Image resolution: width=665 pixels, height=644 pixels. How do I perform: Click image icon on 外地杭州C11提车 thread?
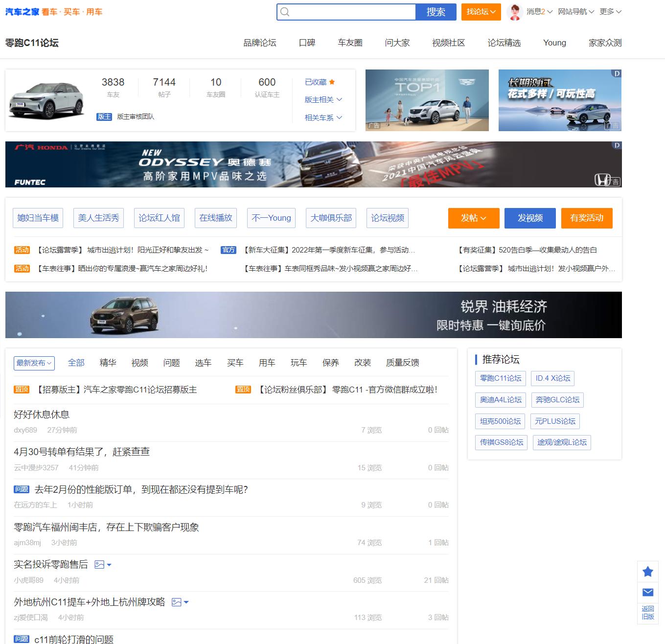coord(176,602)
